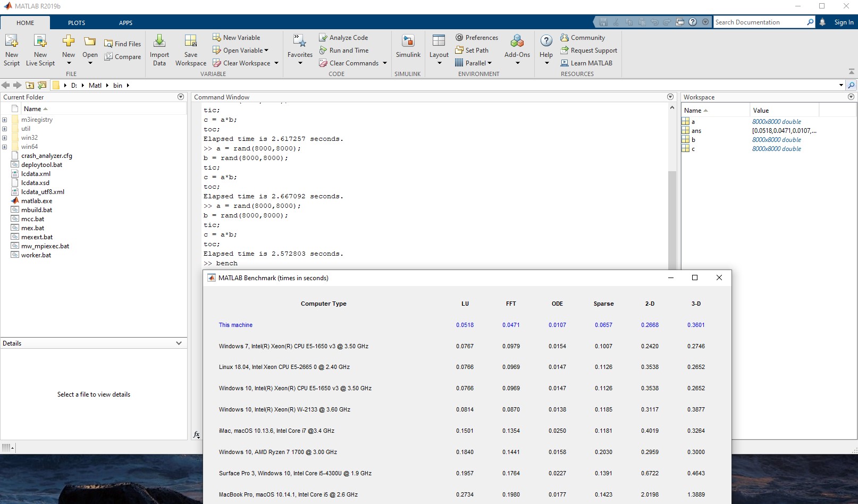The height and width of the screenshot is (504, 858).
Task: Expand the m3iregistry folder
Action: point(5,120)
